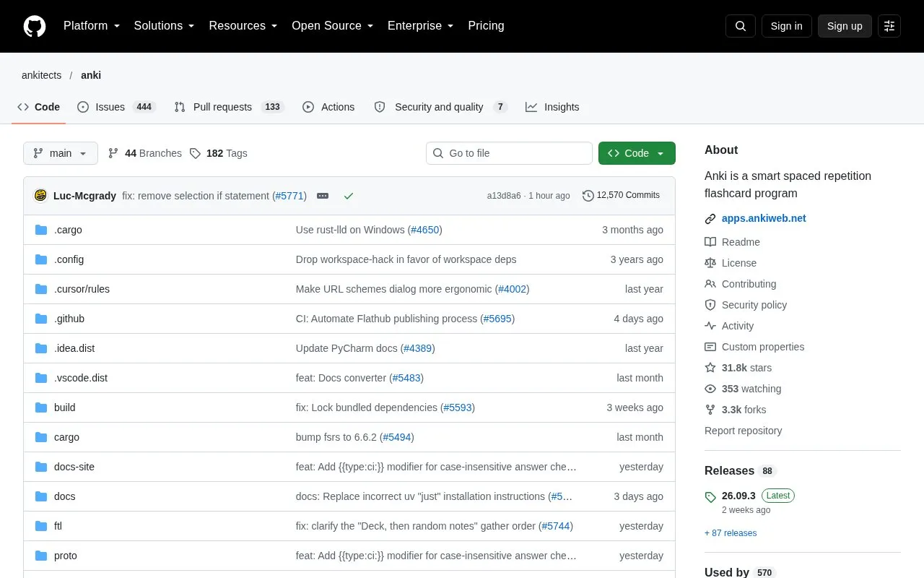Click the Sign in button

[786, 26]
